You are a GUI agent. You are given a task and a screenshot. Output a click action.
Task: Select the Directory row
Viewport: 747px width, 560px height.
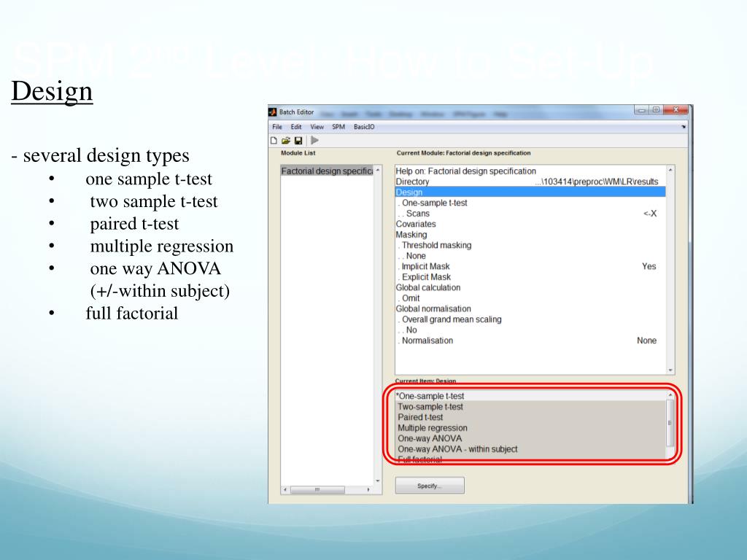coord(530,182)
